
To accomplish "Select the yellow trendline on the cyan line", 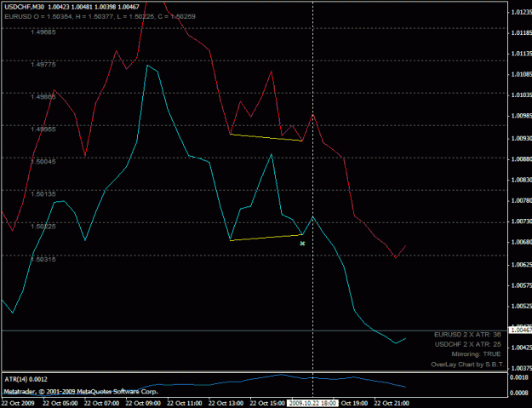I will coord(266,238).
